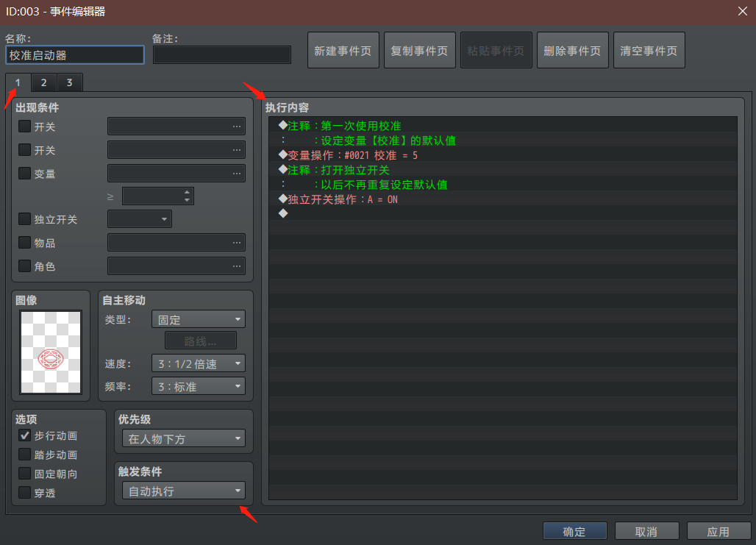This screenshot has height=545, width=756.
Task: Select the event image thumbnail
Action: (x=51, y=352)
